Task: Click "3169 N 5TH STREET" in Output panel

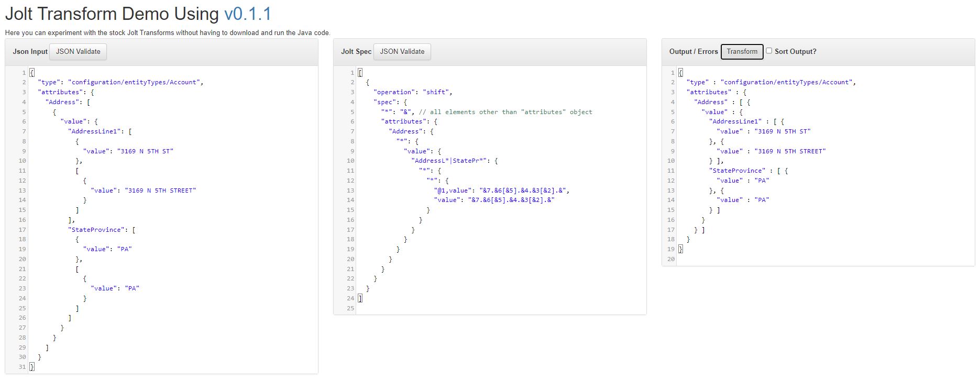Action: (x=790, y=151)
